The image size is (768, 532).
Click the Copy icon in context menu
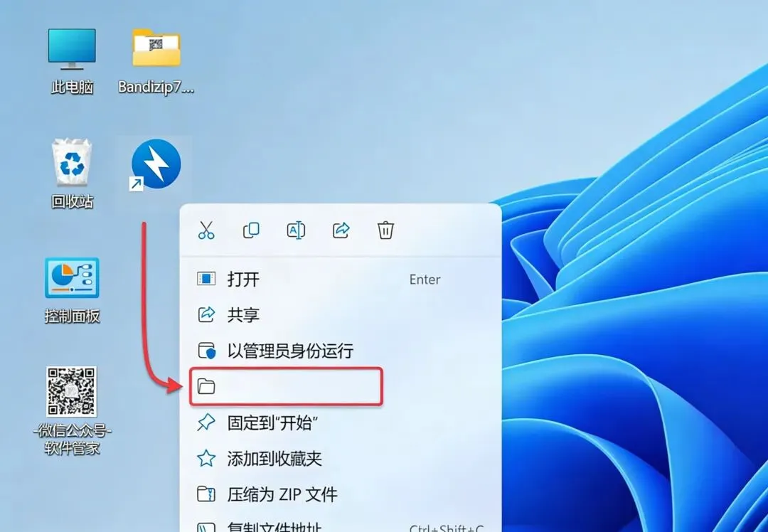[x=251, y=230]
